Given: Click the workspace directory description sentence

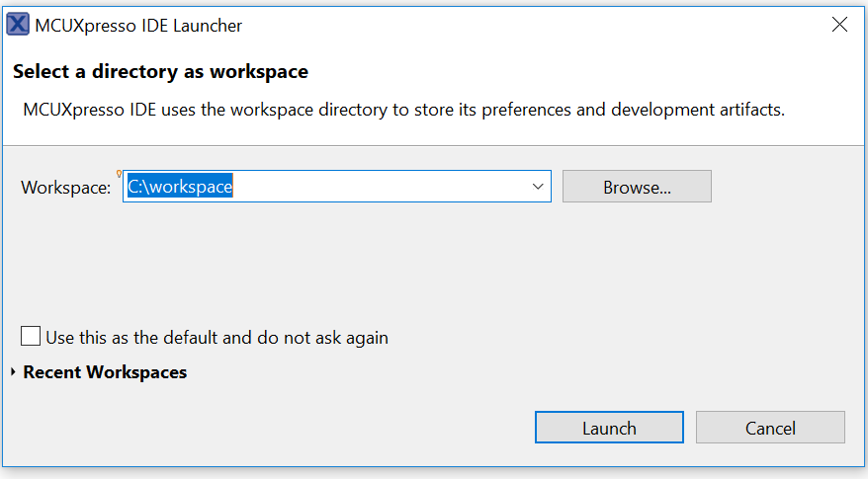Looking at the screenshot, I should click(403, 110).
